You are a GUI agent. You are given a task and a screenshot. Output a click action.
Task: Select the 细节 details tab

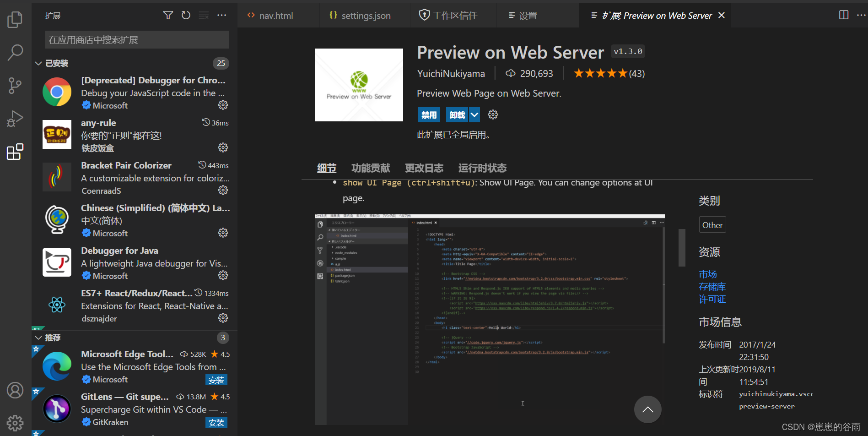(327, 168)
